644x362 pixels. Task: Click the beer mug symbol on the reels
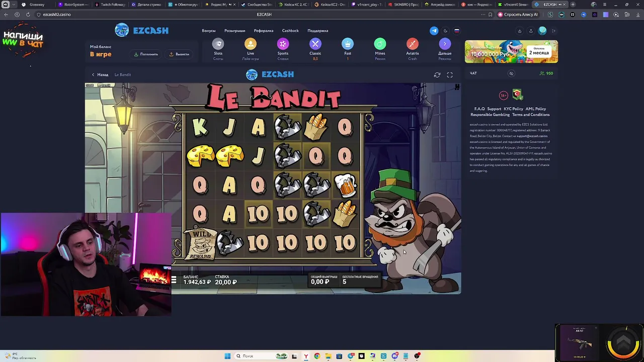coord(345,185)
